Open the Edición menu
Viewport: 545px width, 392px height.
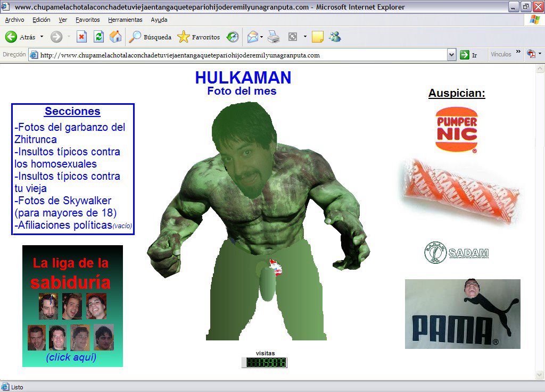42,20
